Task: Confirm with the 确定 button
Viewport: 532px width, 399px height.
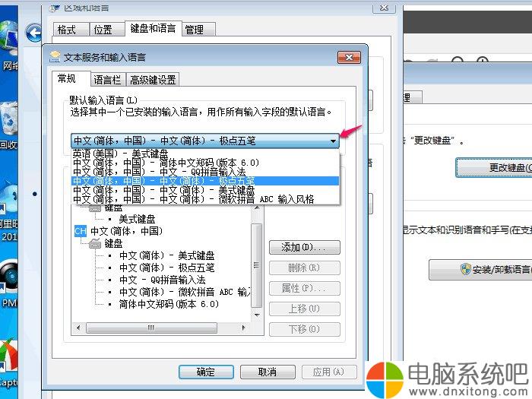Action: point(206,372)
